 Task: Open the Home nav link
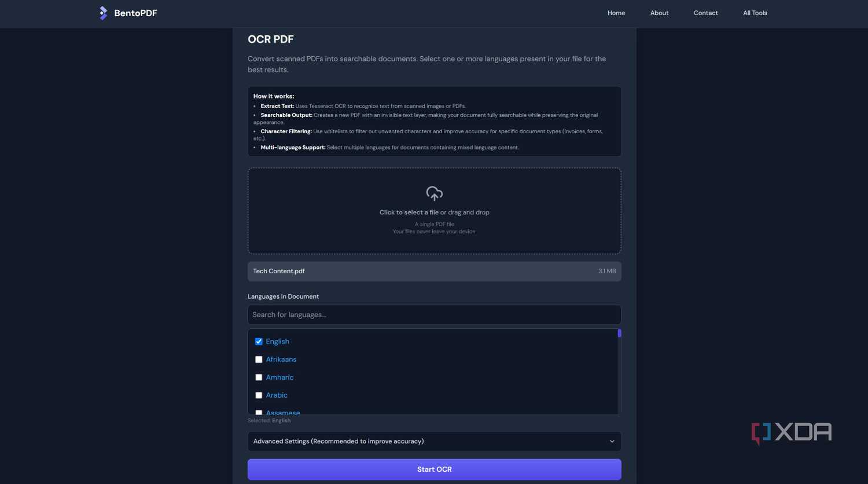coord(616,13)
